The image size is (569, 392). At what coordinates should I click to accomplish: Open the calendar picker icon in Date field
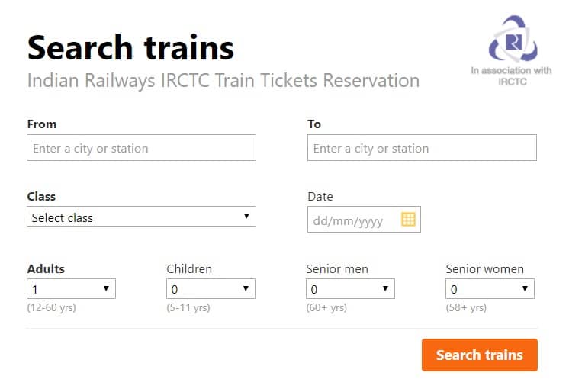click(x=408, y=219)
